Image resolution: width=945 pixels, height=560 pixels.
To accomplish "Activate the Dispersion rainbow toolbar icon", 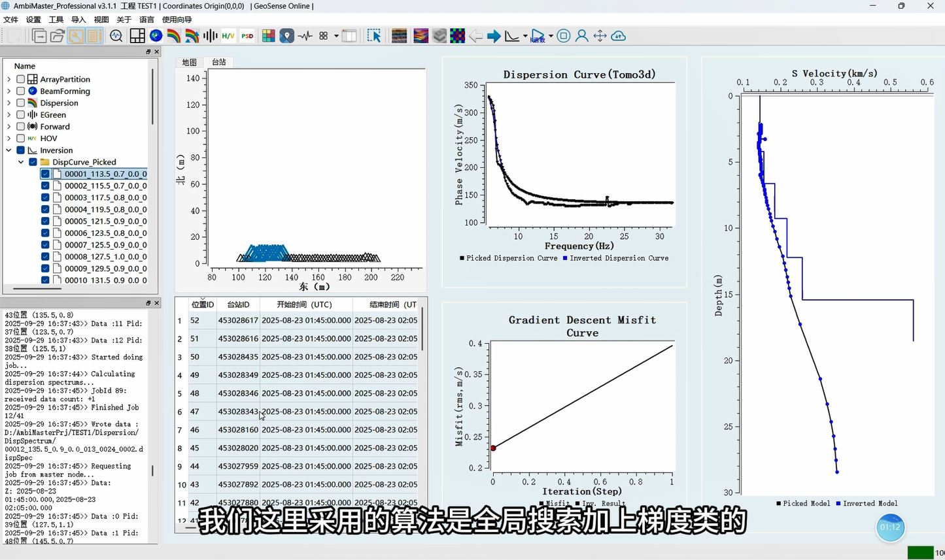I will [173, 35].
